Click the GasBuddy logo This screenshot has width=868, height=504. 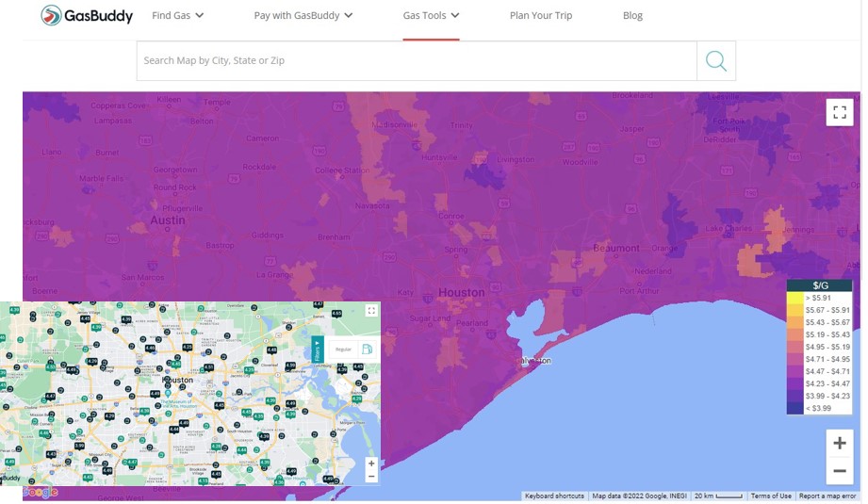[87, 15]
